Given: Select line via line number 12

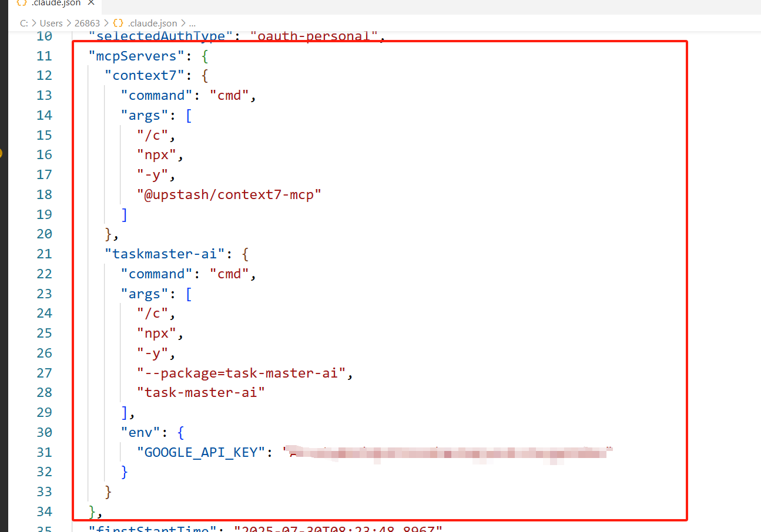Looking at the screenshot, I should click(44, 75).
